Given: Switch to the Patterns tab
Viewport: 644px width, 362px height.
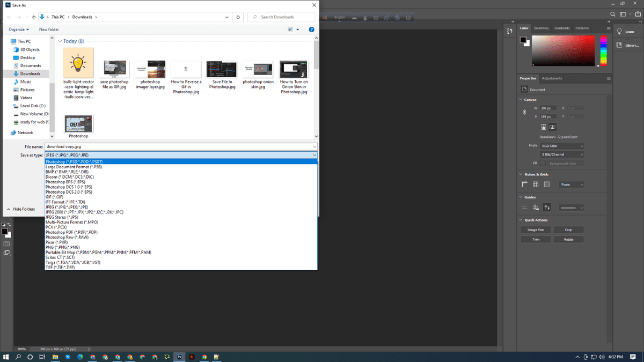Looking at the screenshot, I should click(582, 28).
